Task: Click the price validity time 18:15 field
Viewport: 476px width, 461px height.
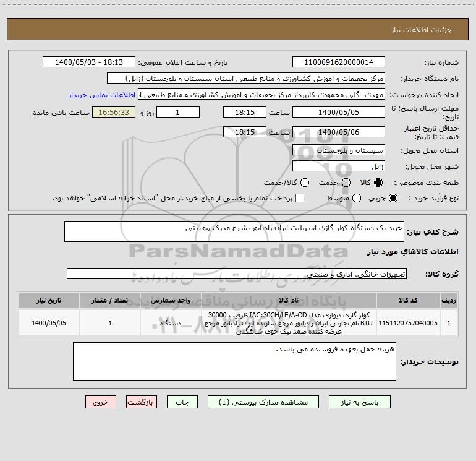Action: click(x=245, y=132)
